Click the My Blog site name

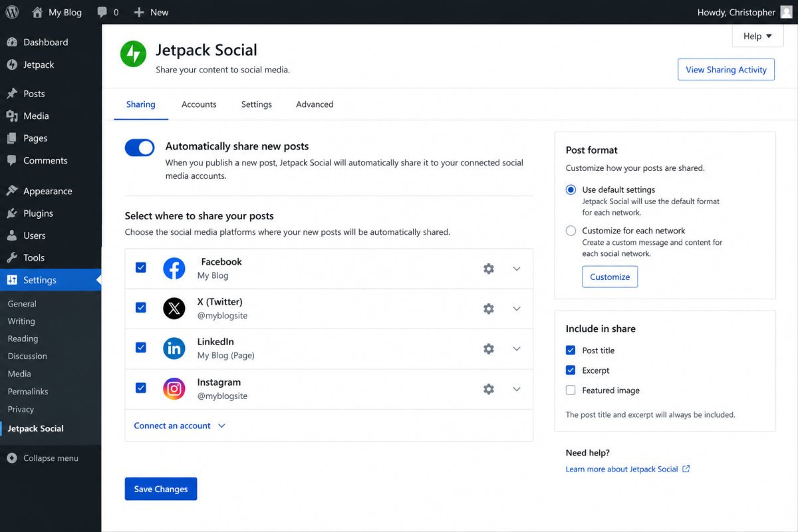(65, 12)
